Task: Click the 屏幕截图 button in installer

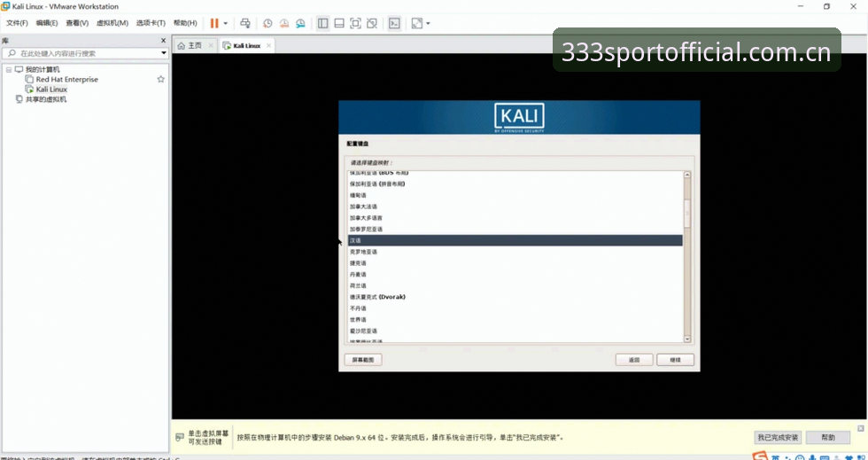Action: click(363, 360)
